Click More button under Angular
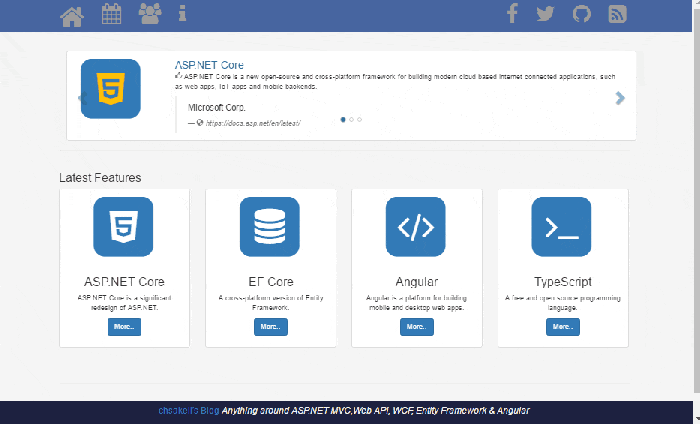Viewport: 700px width, 424px height. (x=417, y=327)
